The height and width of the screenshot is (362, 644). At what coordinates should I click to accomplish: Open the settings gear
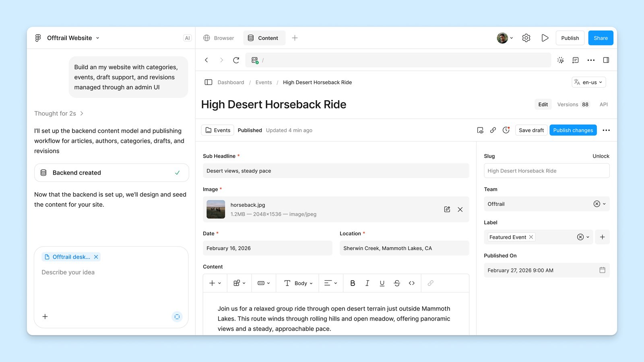tap(526, 38)
